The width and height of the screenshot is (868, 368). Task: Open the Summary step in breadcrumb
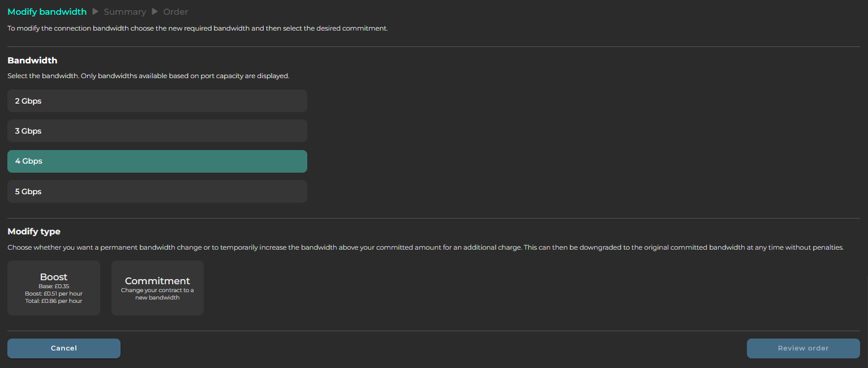coord(124,12)
